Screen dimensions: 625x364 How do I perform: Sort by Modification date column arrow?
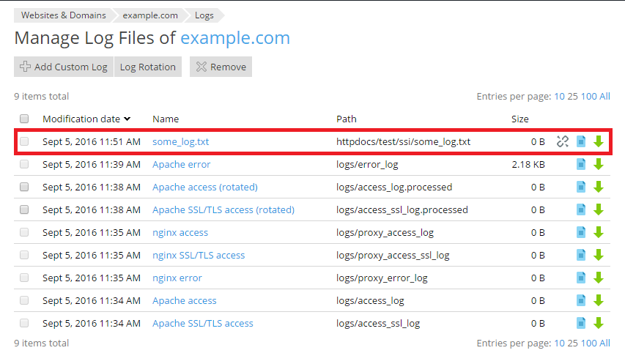click(x=127, y=119)
